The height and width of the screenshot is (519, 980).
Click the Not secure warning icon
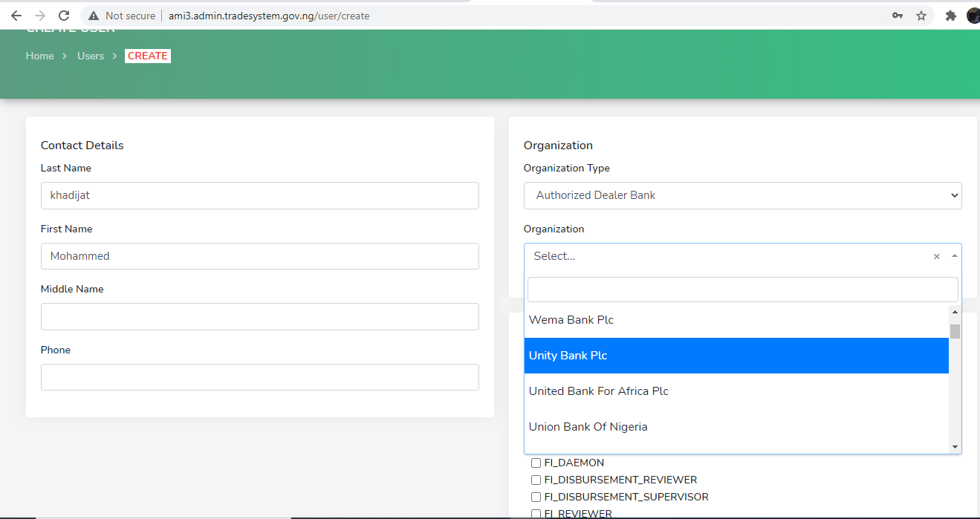(94, 16)
